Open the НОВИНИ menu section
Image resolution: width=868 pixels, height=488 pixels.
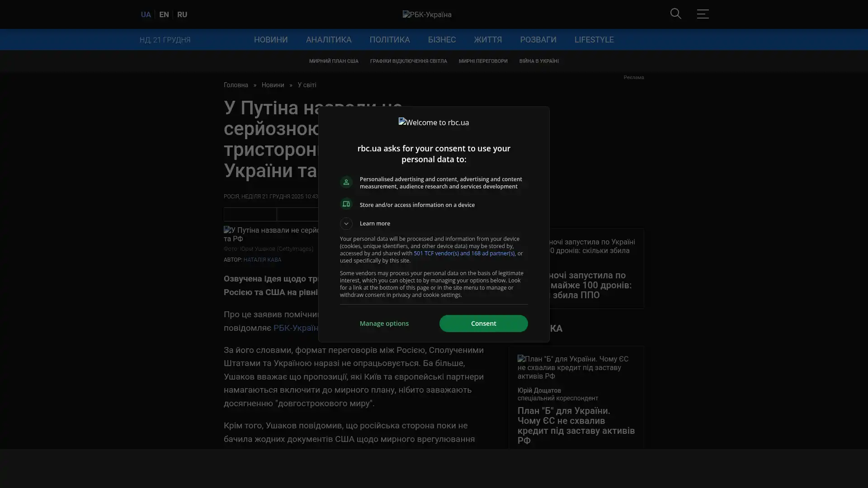coord(270,40)
